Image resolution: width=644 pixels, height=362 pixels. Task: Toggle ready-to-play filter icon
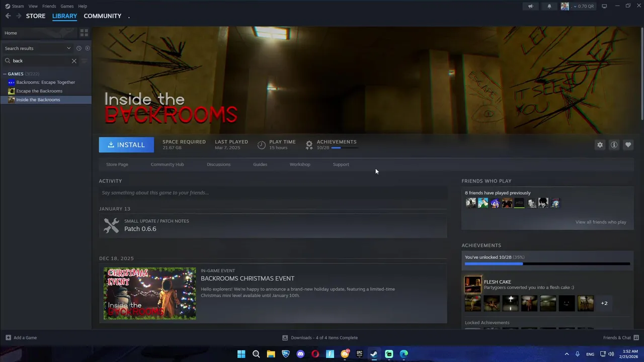click(88, 48)
